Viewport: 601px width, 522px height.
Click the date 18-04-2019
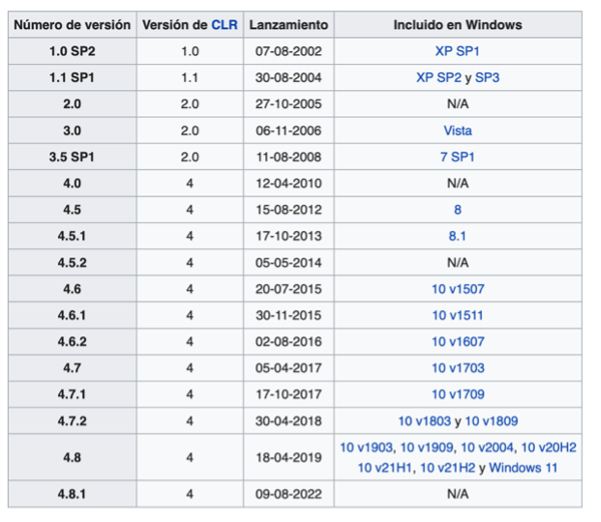289,458
